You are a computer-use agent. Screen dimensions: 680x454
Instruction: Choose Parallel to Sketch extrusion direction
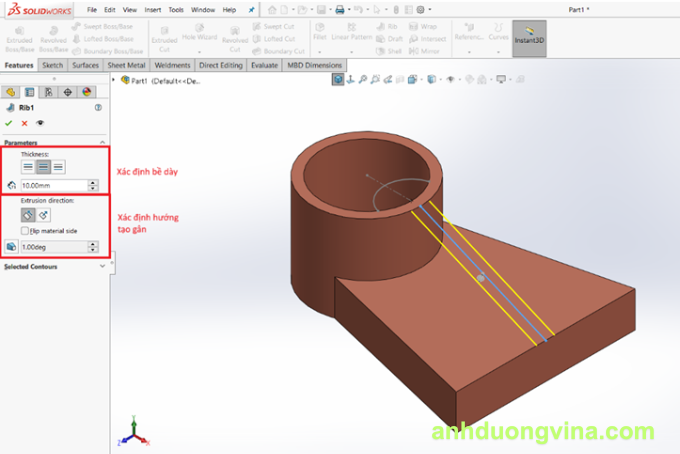[28, 214]
